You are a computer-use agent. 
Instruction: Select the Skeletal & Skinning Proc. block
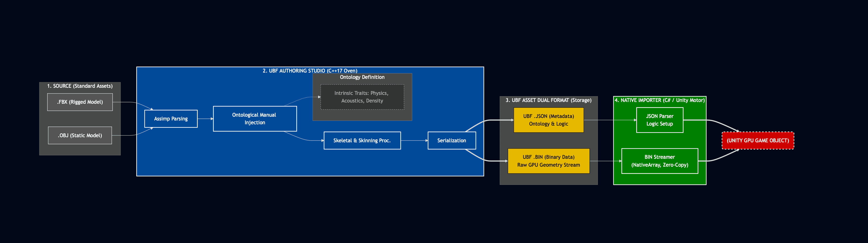[362, 140]
